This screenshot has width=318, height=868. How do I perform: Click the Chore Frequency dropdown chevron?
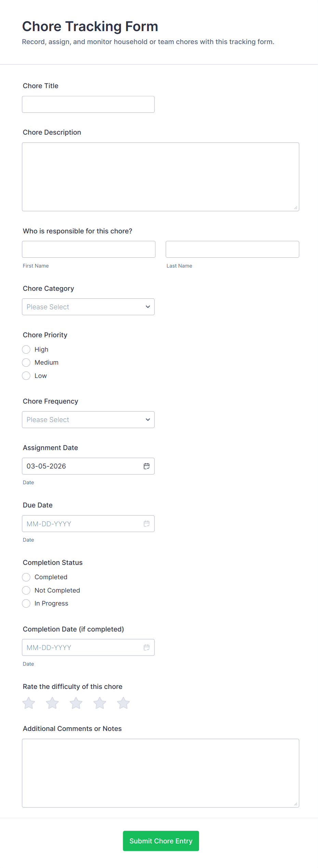point(147,419)
